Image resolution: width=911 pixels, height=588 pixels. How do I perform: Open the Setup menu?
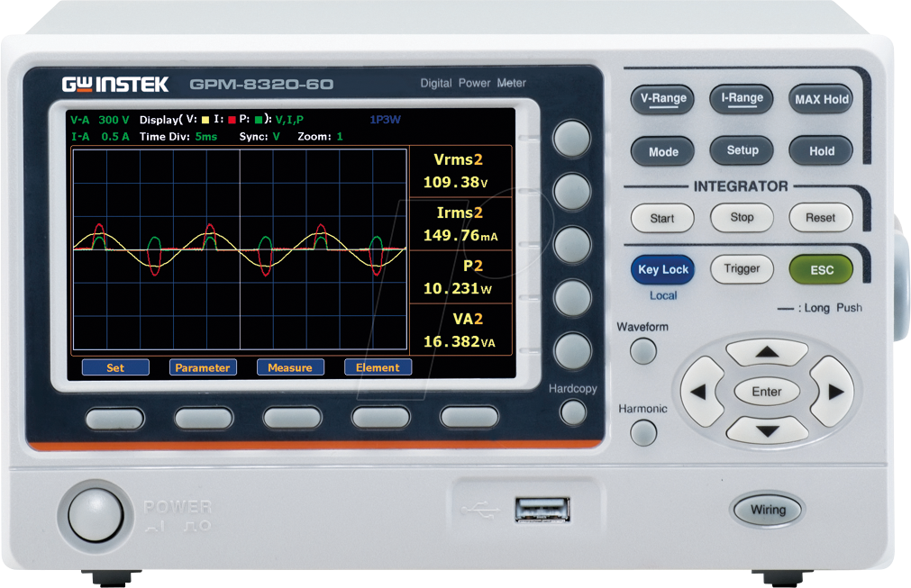742,150
